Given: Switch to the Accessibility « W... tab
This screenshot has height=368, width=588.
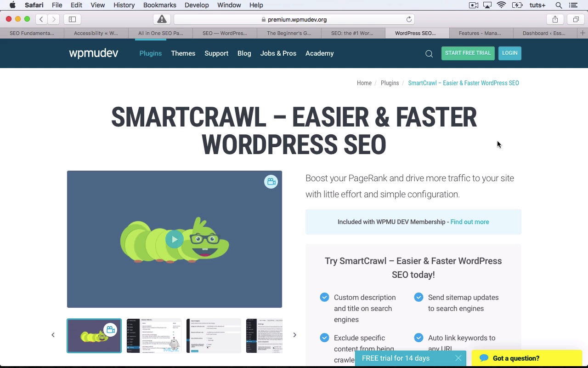Looking at the screenshot, I should click(x=96, y=33).
